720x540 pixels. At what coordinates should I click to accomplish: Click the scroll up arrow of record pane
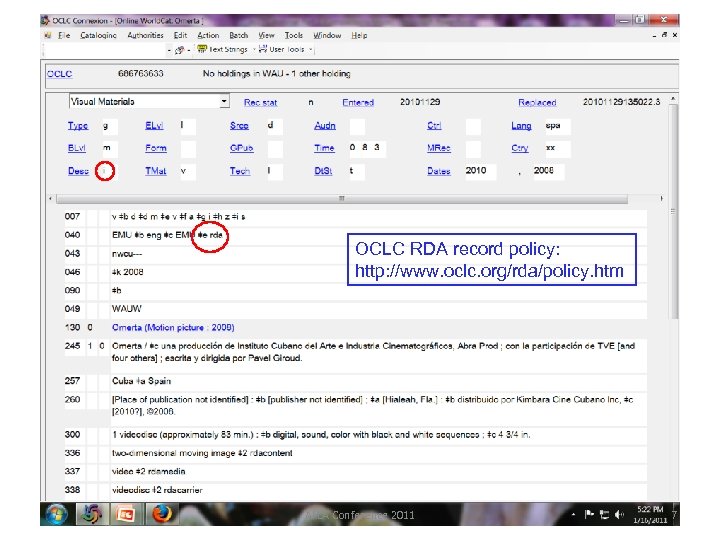673,99
